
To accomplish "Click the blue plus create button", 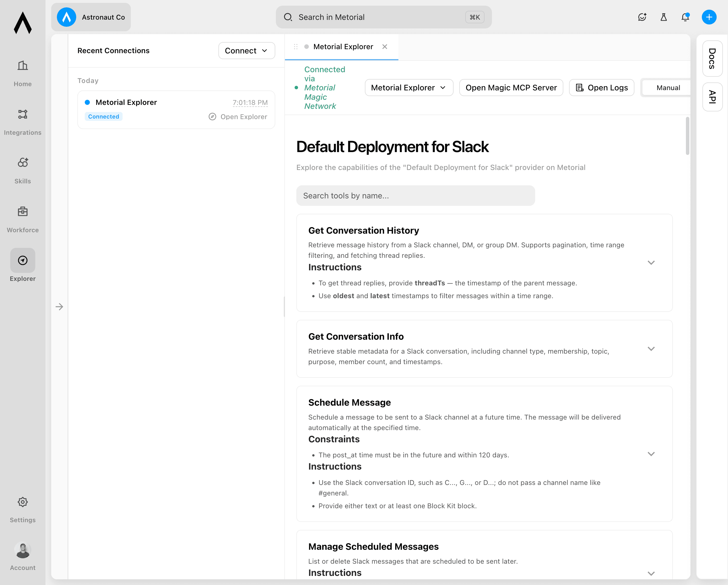I will pyautogui.click(x=709, y=17).
